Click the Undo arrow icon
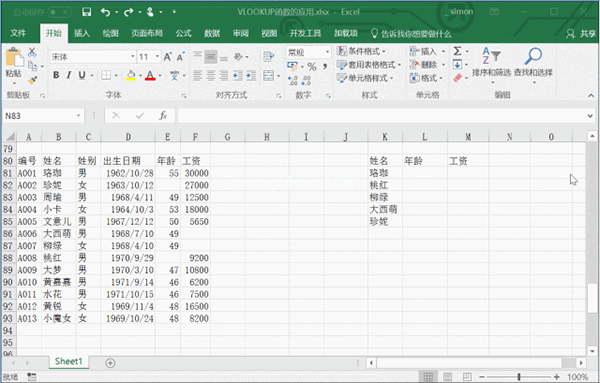Screen dimensions: 600x383 click(x=106, y=12)
